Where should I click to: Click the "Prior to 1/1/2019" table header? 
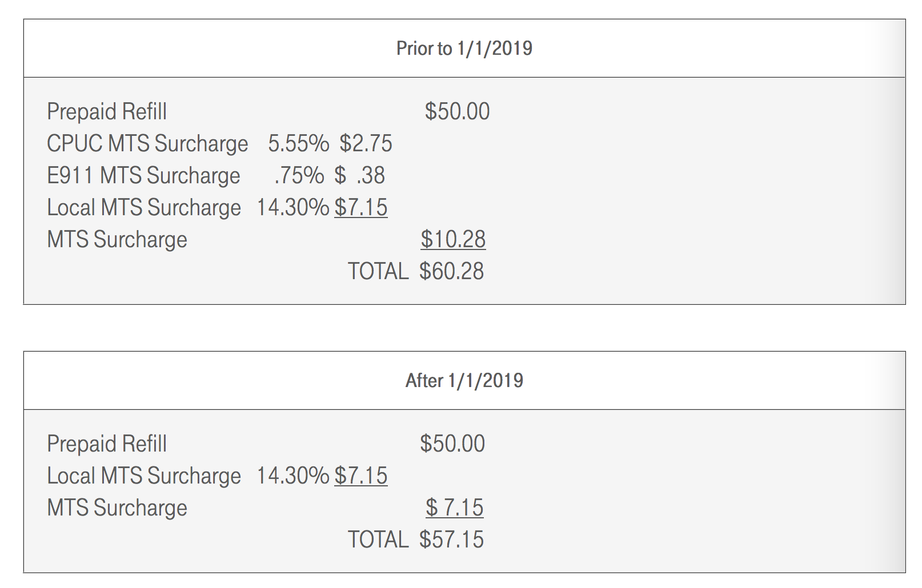coord(464,49)
